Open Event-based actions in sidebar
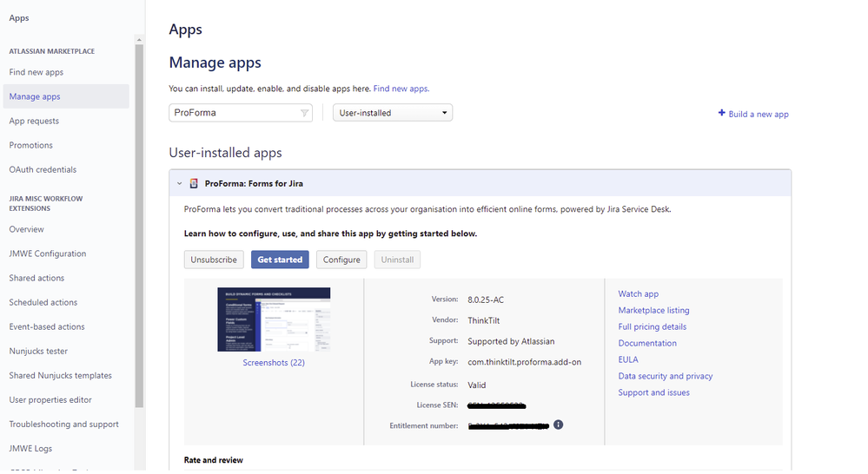868x474 pixels. click(47, 326)
